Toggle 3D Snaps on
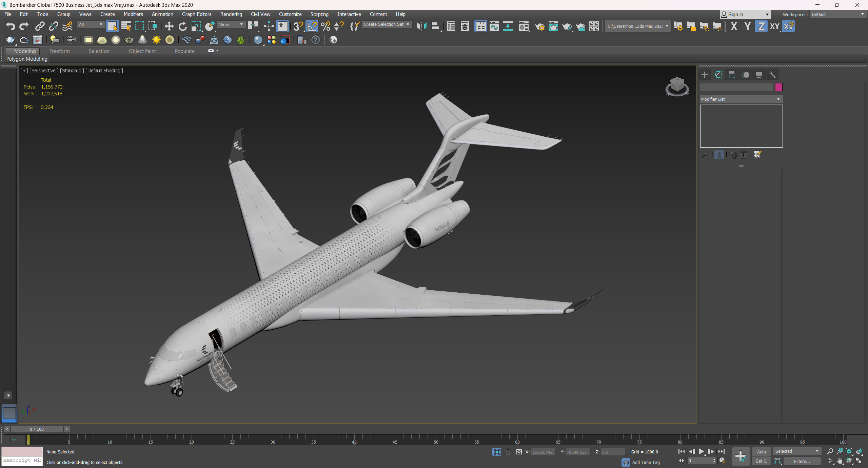This screenshot has height=468, width=868. [298, 26]
